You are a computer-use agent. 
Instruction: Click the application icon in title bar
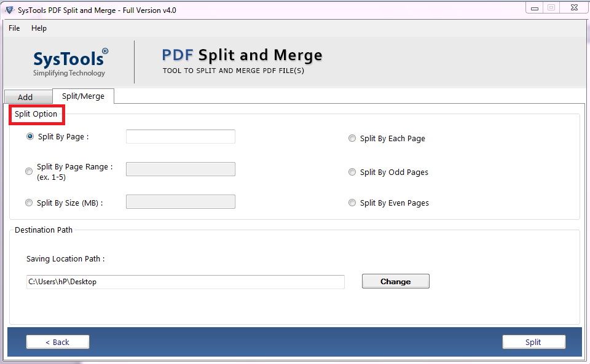(x=8, y=7)
